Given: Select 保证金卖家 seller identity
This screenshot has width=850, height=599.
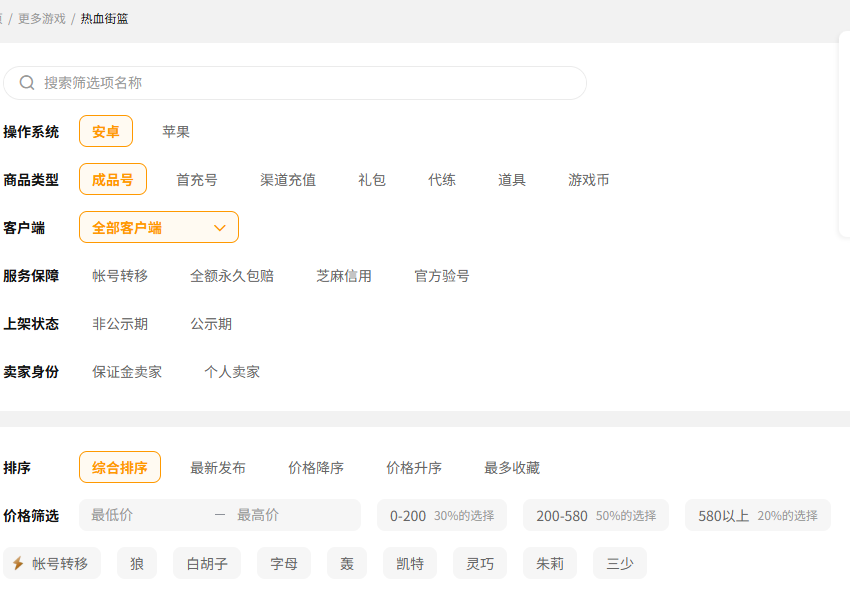Looking at the screenshot, I should tap(127, 372).
